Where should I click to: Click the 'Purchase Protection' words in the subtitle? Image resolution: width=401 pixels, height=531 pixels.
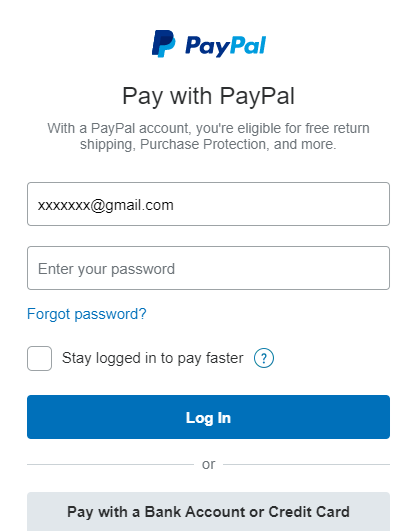(202, 144)
